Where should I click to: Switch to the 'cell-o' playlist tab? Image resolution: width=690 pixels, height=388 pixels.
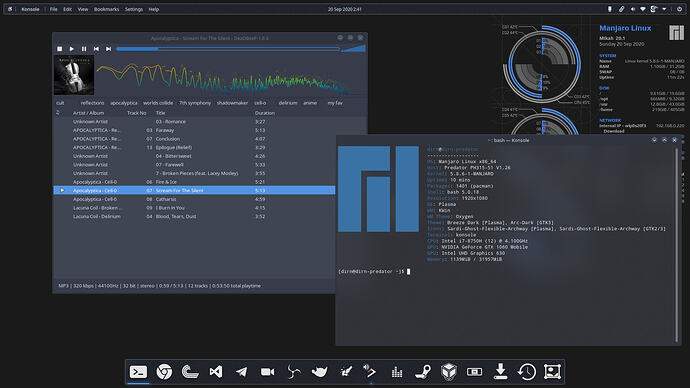click(261, 103)
